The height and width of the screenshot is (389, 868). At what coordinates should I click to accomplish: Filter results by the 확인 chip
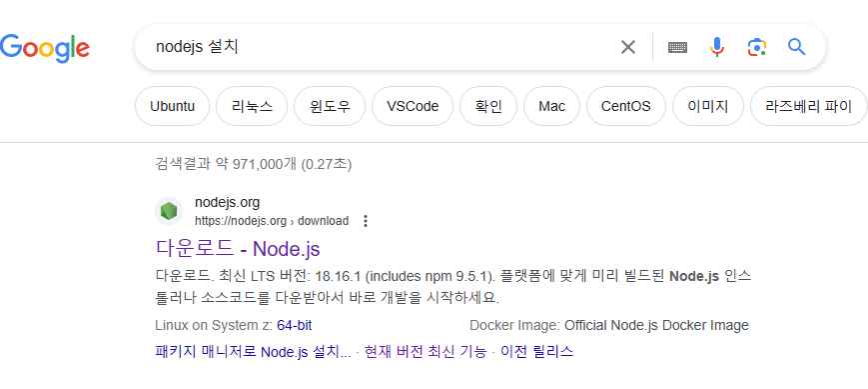pos(488,106)
